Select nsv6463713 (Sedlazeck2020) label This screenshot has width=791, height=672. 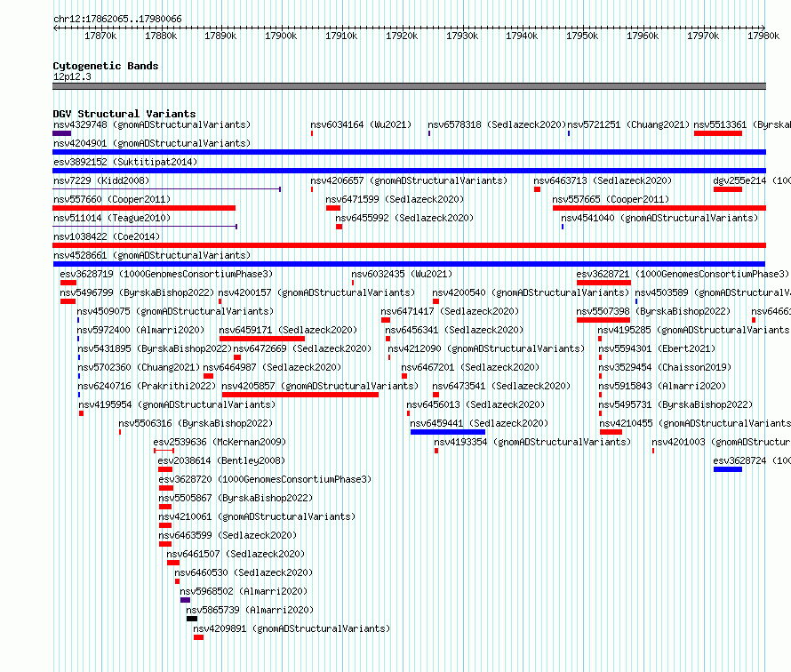point(603,180)
